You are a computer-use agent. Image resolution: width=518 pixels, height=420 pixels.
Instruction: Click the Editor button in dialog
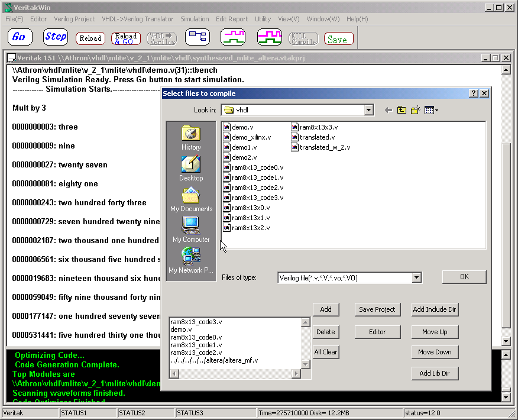(x=377, y=332)
